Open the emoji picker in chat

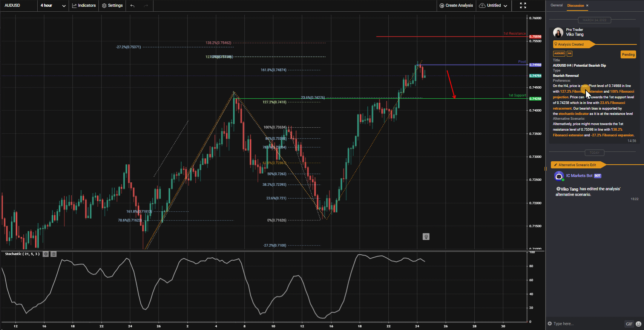pyautogui.click(x=638, y=324)
